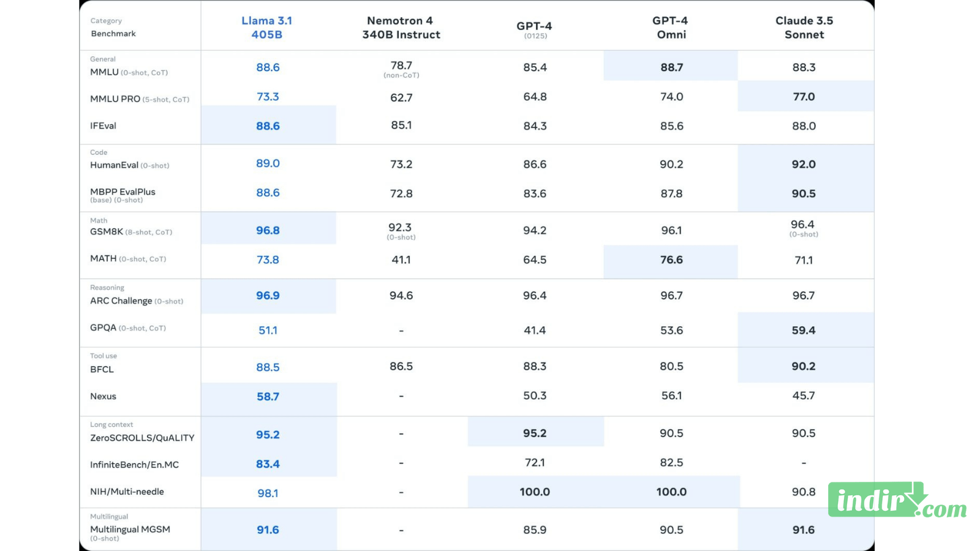Click Llama's highlighted 96.8 GSM8K score

[268, 230]
